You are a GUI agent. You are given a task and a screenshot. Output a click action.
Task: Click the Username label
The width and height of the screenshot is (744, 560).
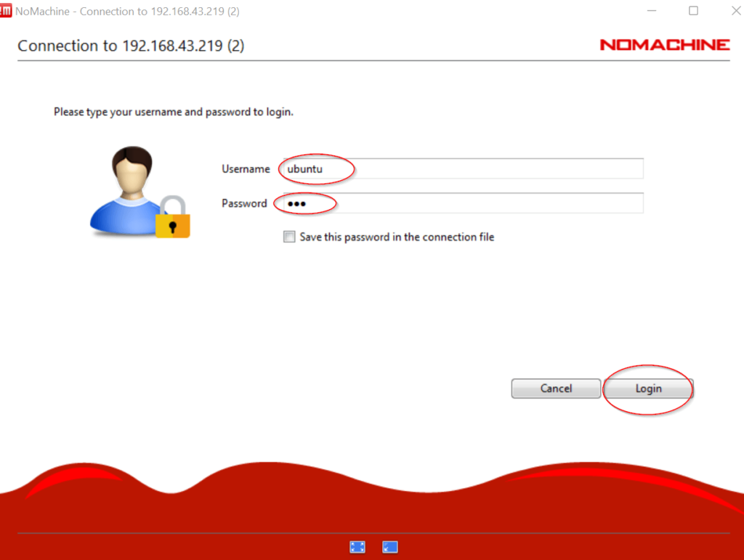246,169
